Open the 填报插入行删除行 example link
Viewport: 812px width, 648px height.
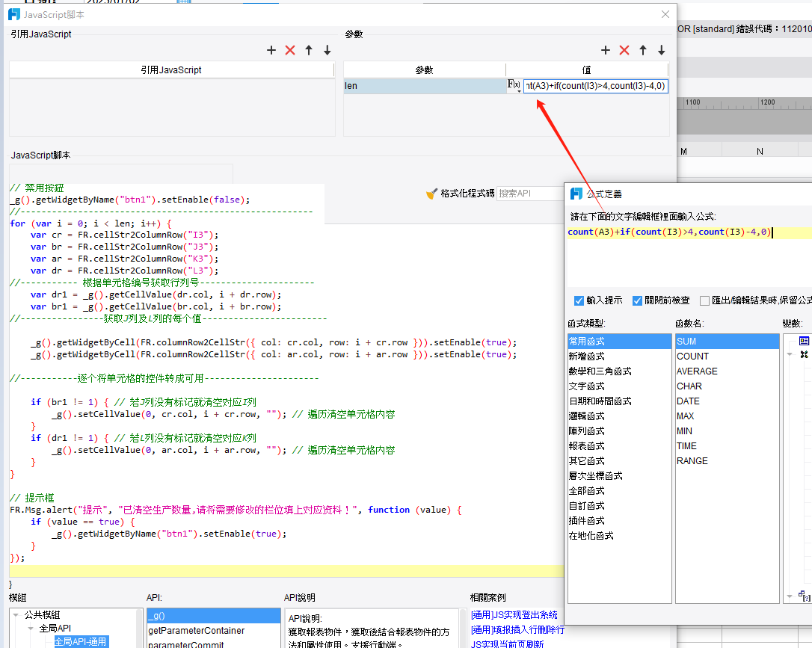click(517, 630)
